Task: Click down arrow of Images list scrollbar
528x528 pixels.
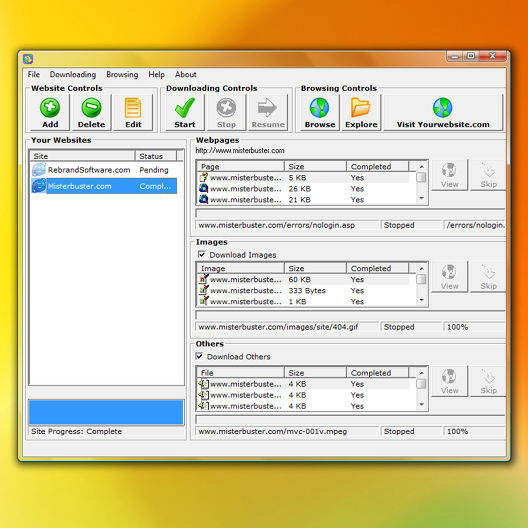Action: click(421, 300)
